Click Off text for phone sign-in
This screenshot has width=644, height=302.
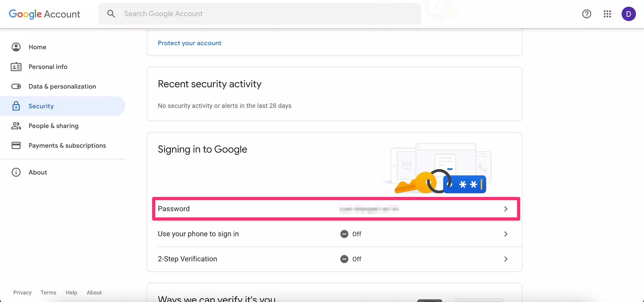pyautogui.click(x=357, y=234)
